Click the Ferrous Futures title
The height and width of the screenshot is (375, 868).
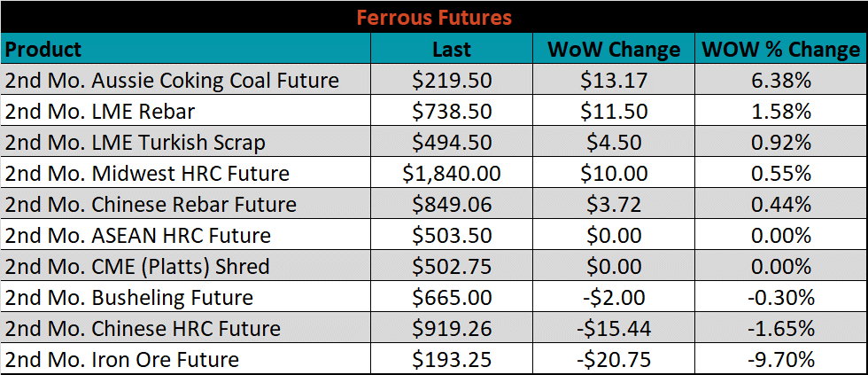[x=434, y=17]
